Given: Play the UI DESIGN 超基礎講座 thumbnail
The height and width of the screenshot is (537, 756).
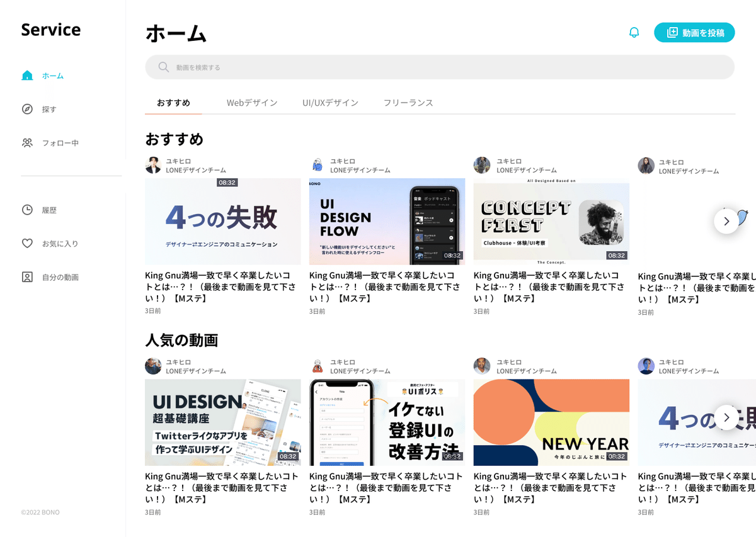Looking at the screenshot, I should click(x=223, y=422).
